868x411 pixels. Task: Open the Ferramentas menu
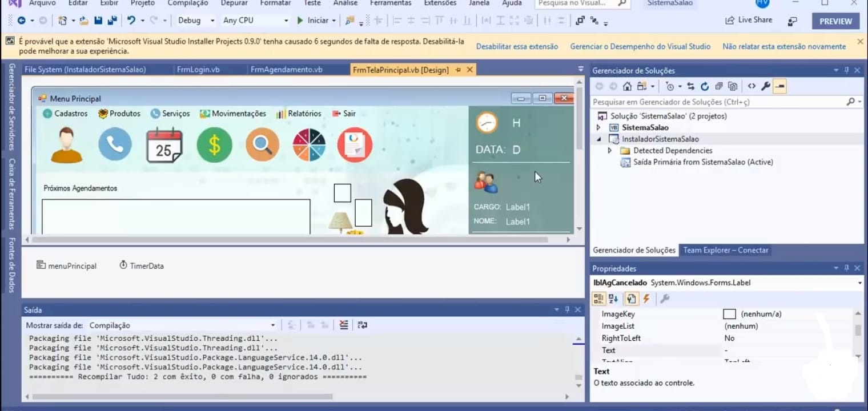click(391, 3)
